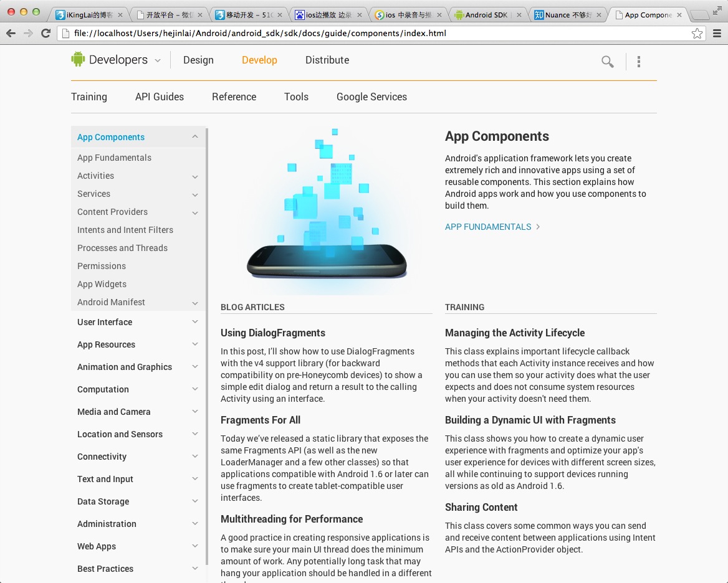Expand the Connectivity section
This screenshot has height=583, width=728.
195,457
